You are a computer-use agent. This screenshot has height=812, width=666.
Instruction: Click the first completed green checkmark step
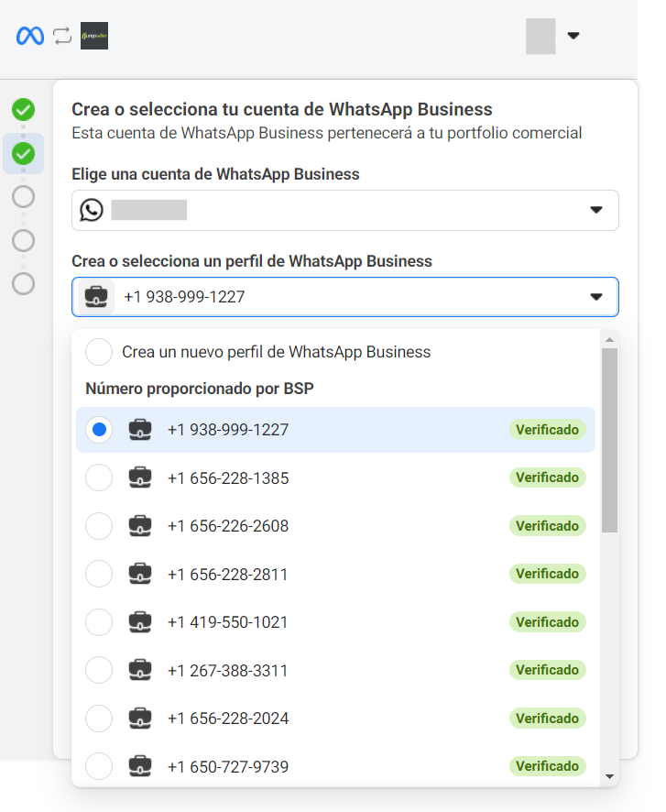pyautogui.click(x=24, y=111)
